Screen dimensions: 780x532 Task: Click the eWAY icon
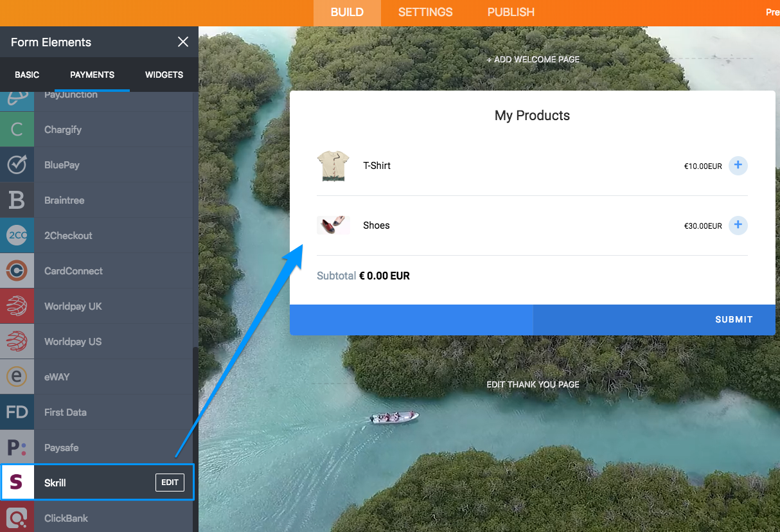pos(17,377)
